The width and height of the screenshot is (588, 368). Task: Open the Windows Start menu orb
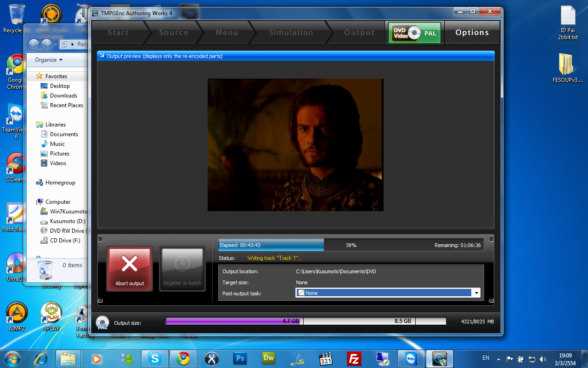[12, 358]
